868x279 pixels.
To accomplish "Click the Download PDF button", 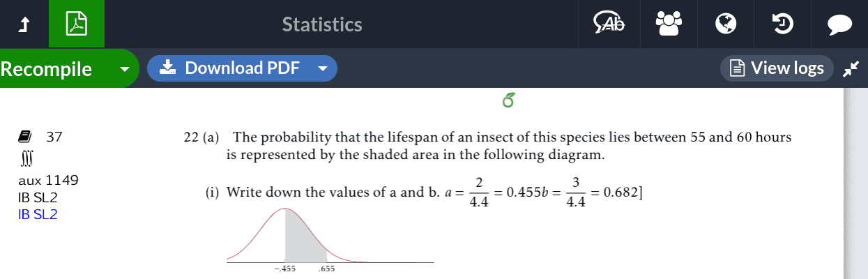I will [x=229, y=68].
